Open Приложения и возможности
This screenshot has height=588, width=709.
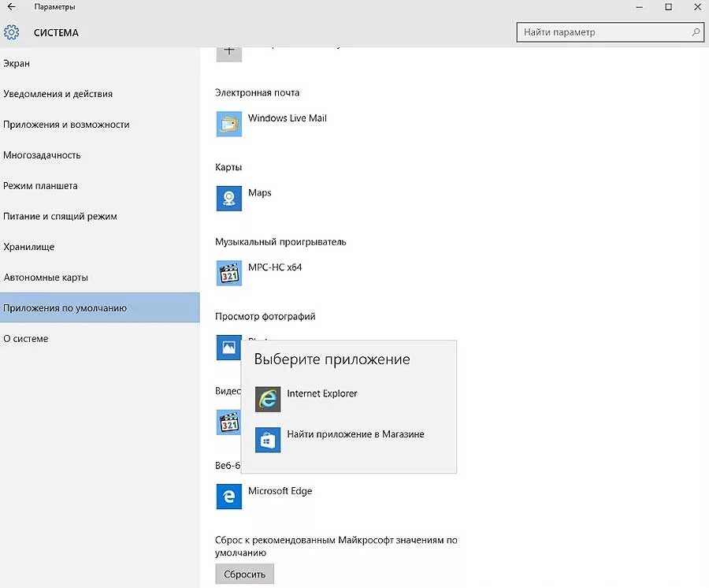coord(99,125)
